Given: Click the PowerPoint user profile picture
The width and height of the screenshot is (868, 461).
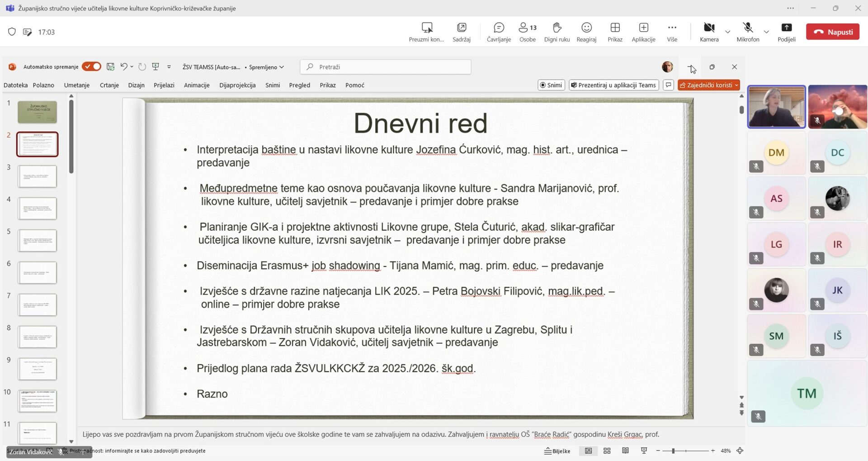Looking at the screenshot, I should point(667,67).
